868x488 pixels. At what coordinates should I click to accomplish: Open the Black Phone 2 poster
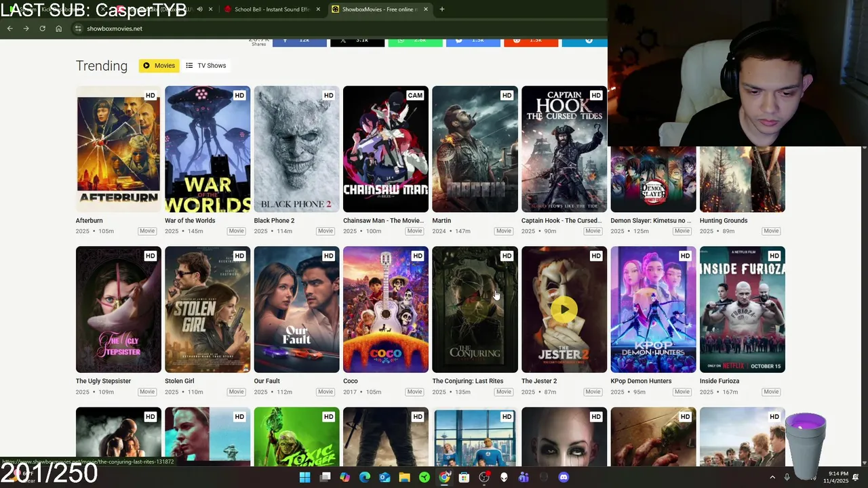pos(297,149)
